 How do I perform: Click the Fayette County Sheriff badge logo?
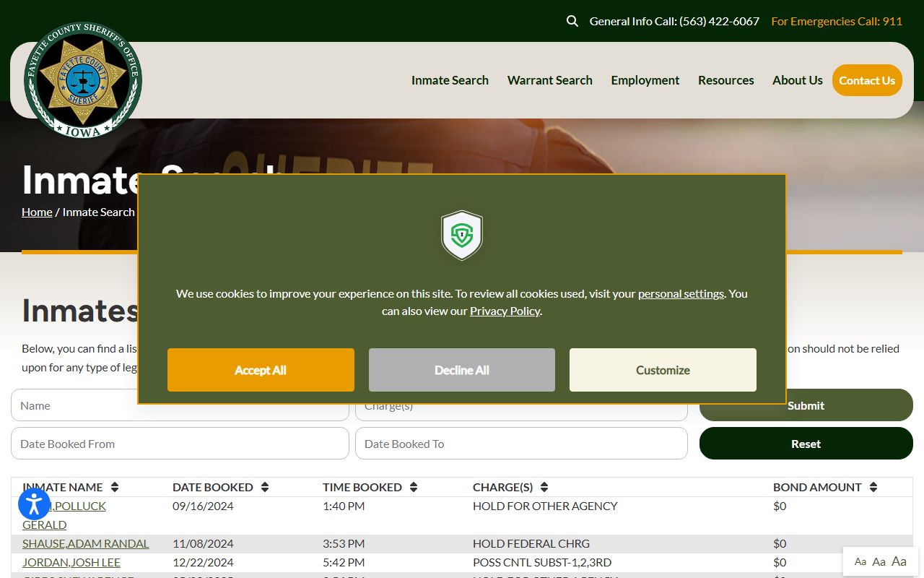pyautogui.click(x=83, y=79)
